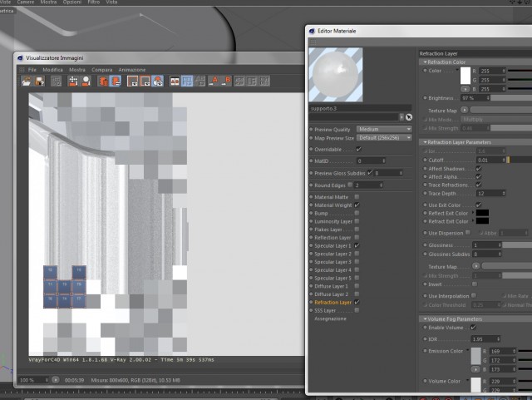The image size is (532, 400).
Task: Open the Preview Quality dropdown
Action: (384, 130)
